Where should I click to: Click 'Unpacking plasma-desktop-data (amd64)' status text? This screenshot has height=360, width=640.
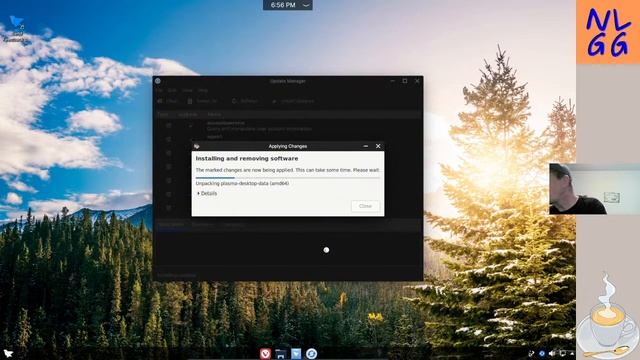[242, 184]
